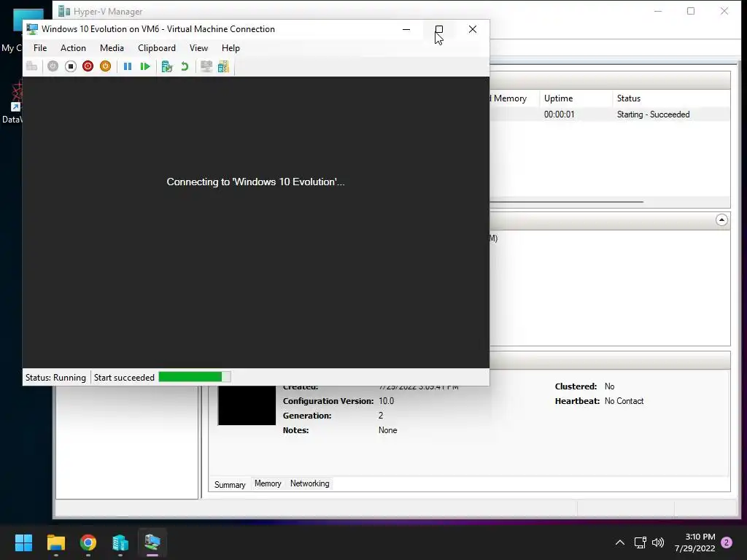Image resolution: width=747 pixels, height=560 pixels.
Task: Click the 'Status: Running' status text
Action: tap(55, 378)
